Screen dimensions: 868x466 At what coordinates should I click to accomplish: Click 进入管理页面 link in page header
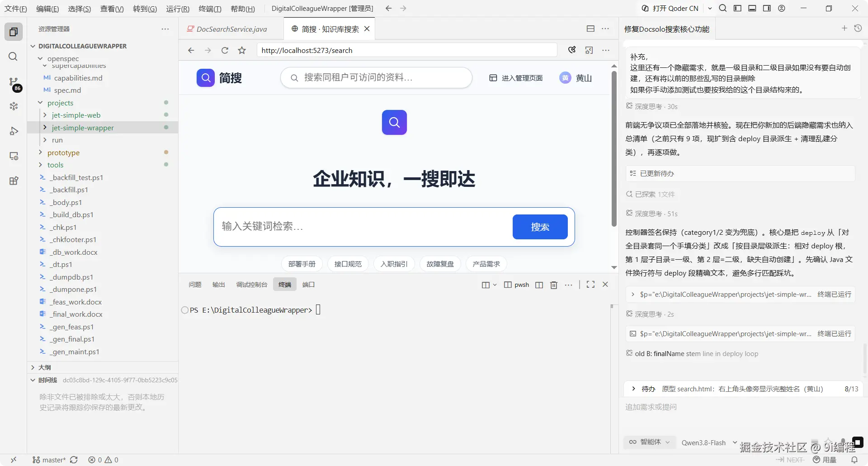point(516,78)
